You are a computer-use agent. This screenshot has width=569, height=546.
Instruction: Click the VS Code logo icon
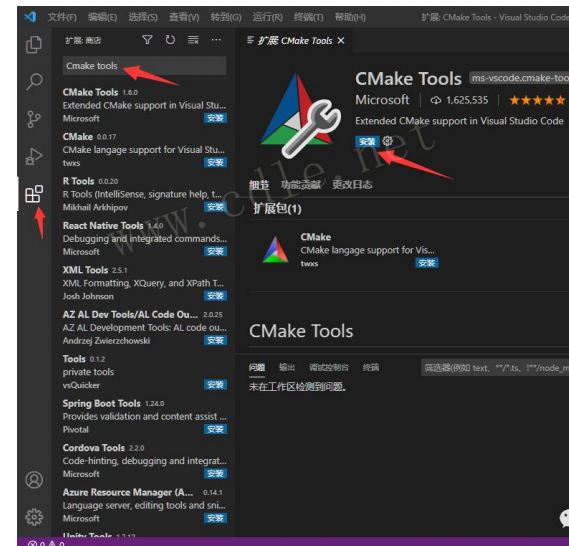[30, 17]
